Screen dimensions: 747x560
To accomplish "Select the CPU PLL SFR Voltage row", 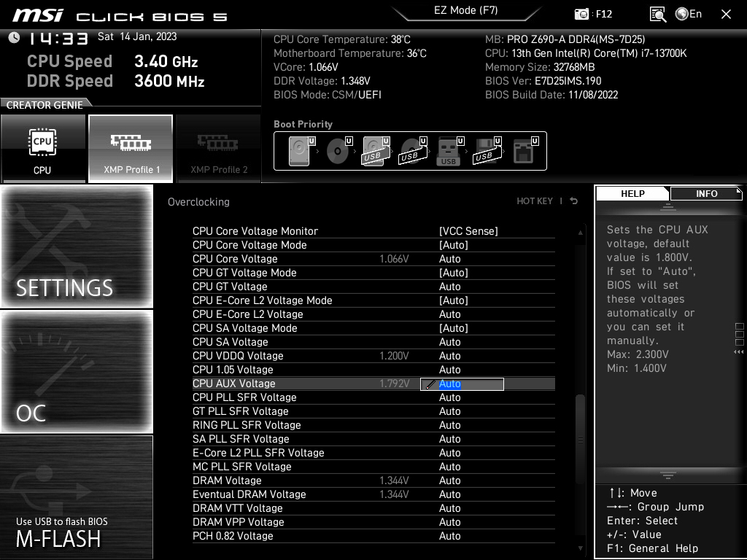I will (x=373, y=397).
